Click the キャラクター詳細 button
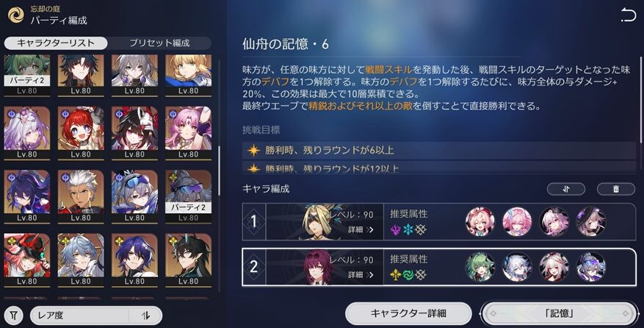The image size is (644, 328). coord(408,313)
